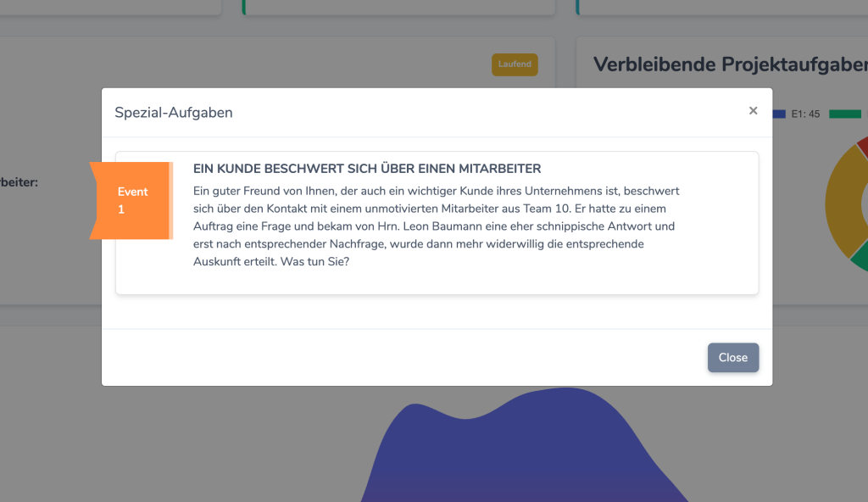Click the 'Verbleibende Projektaufgaben' heading in background
Viewport: 868px width, 502px height.
(730, 64)
